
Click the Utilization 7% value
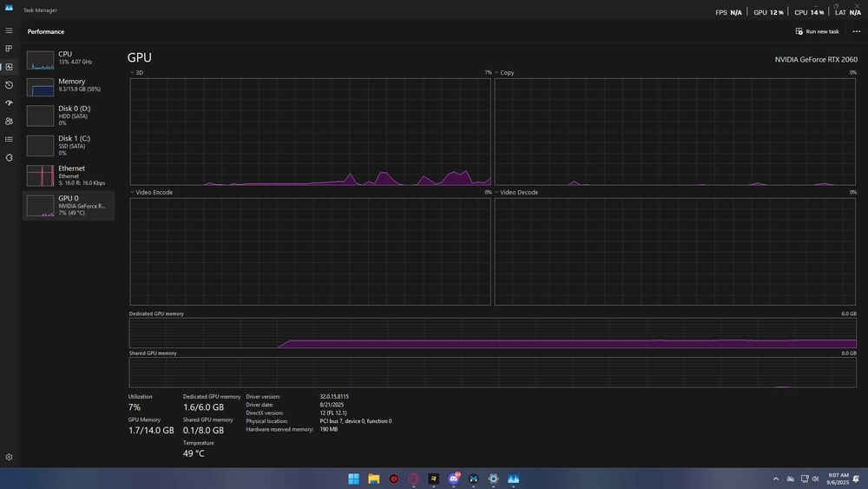pos(135,407)
